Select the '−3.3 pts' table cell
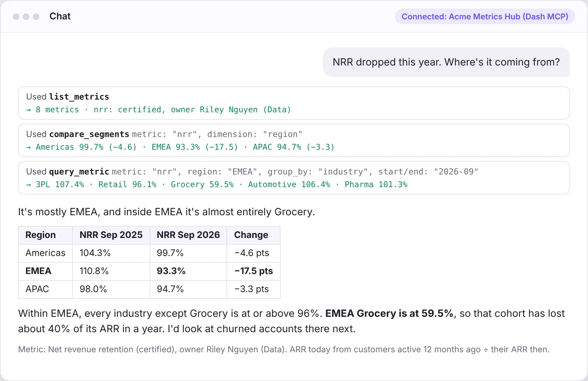588x381 pixels. pos(254,289)
